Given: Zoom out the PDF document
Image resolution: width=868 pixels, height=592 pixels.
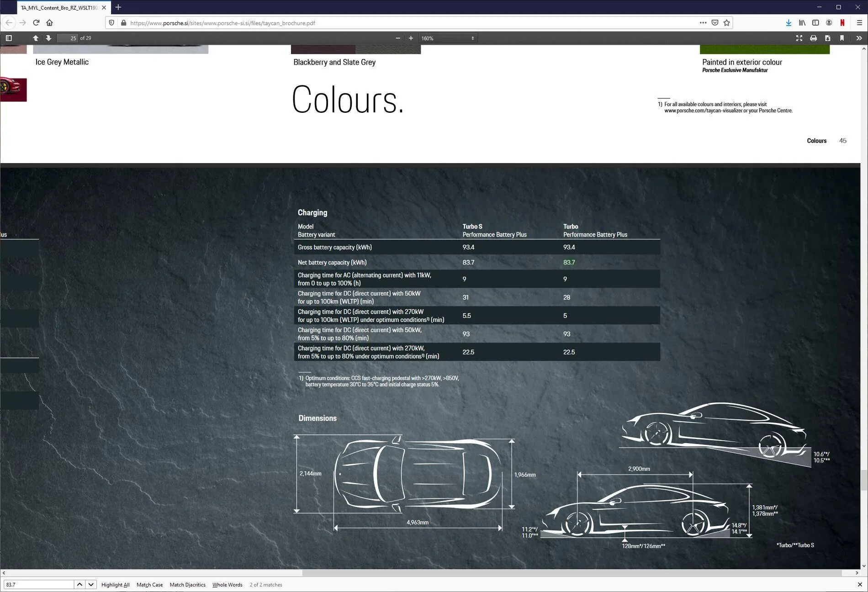Looking at the screenshot, I should tap(398, 38).
